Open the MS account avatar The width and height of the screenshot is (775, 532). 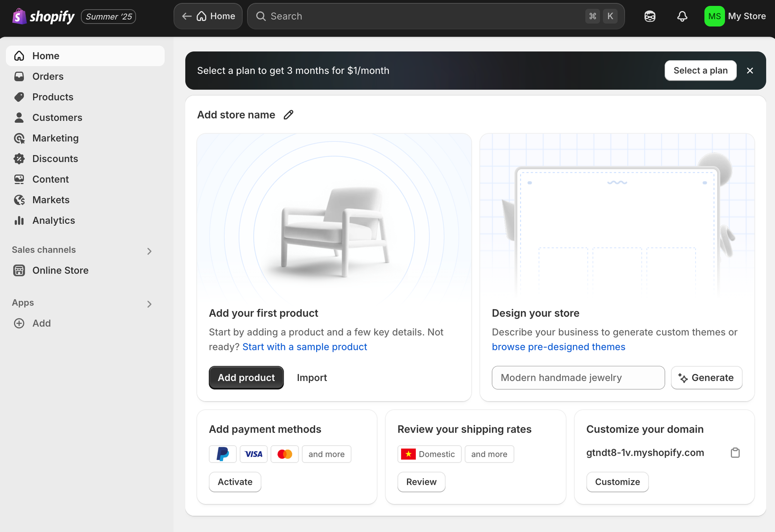[714, 16]
